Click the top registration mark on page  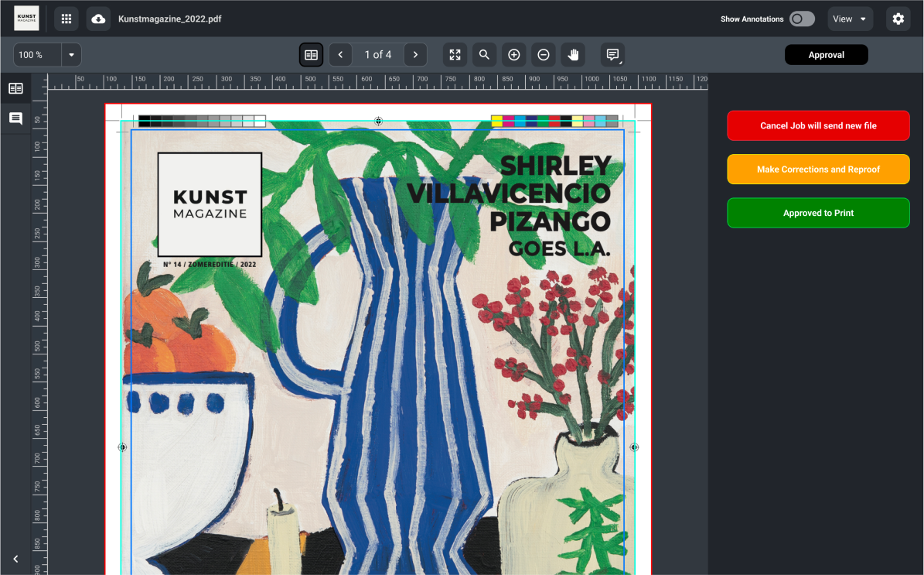tap(378, 121)
